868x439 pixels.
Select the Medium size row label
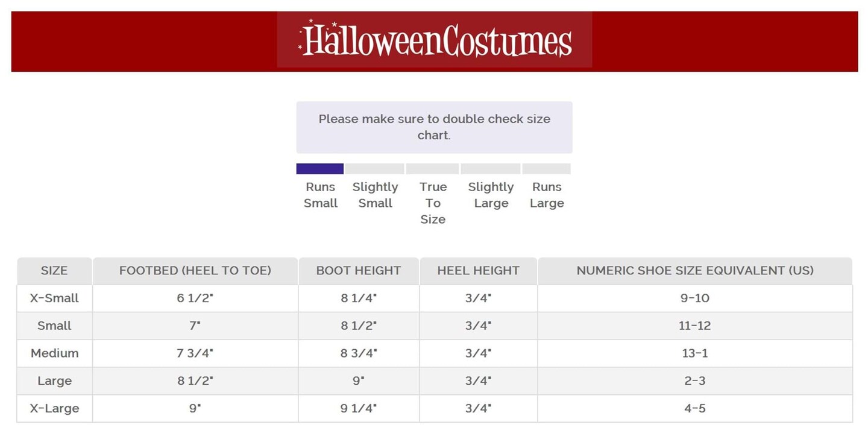pos(54,353)
